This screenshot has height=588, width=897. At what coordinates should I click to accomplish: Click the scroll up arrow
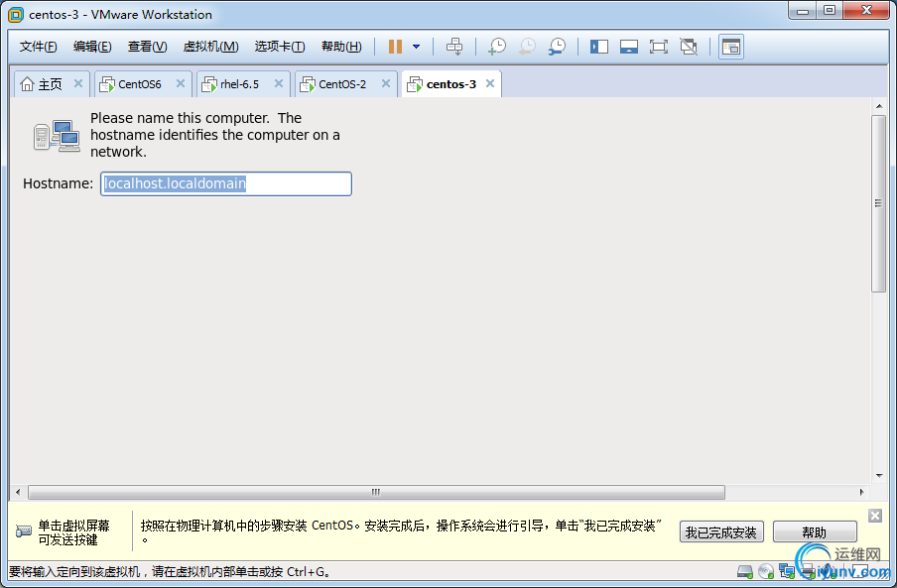[879, 106]
